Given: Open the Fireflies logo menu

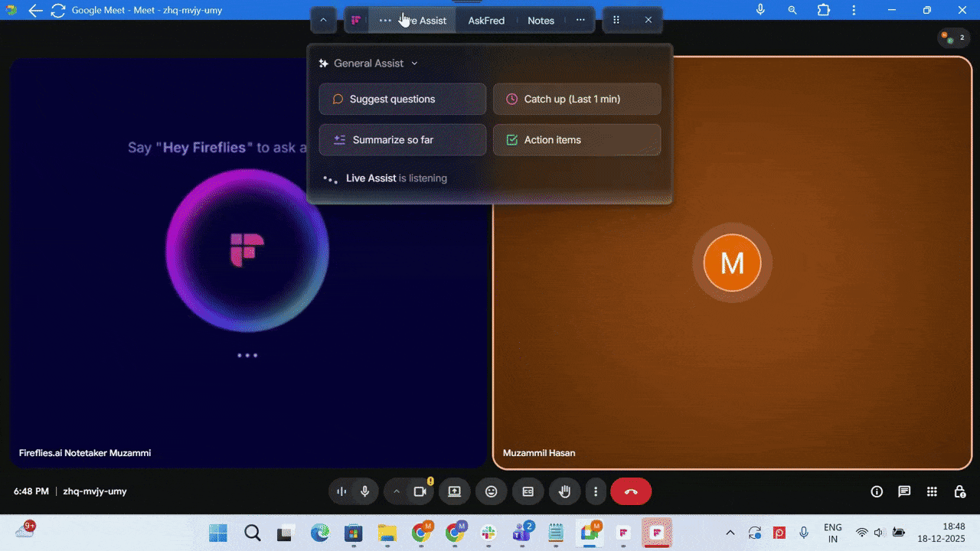Looking at the screenshot, I should tap(355, 20).
